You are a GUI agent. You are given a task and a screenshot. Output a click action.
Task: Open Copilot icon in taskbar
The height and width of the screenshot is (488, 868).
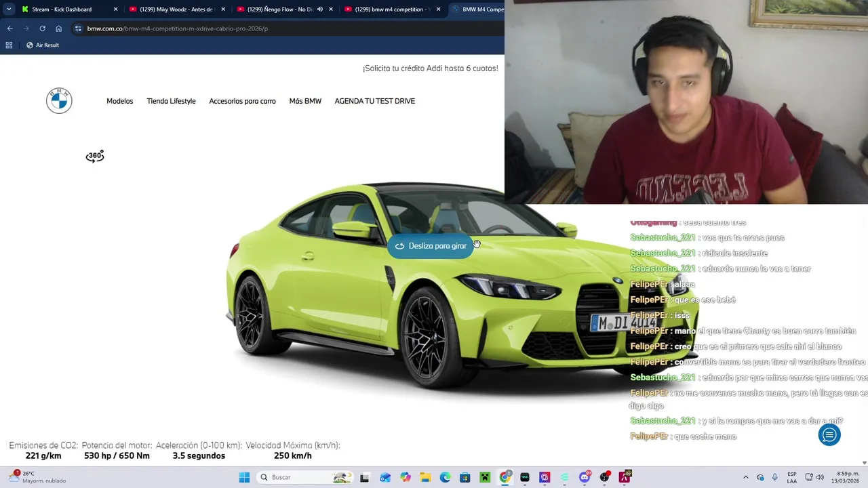coord(406,477)
